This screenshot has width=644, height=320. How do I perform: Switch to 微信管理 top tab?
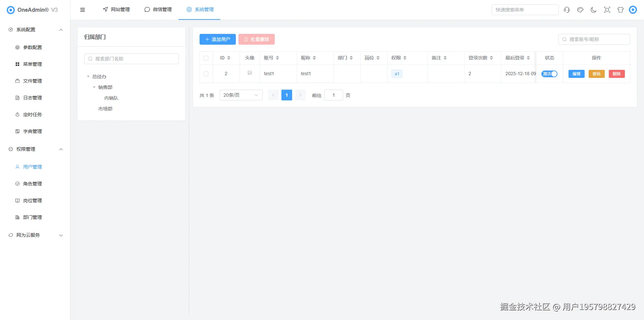[x=158, y=9]
